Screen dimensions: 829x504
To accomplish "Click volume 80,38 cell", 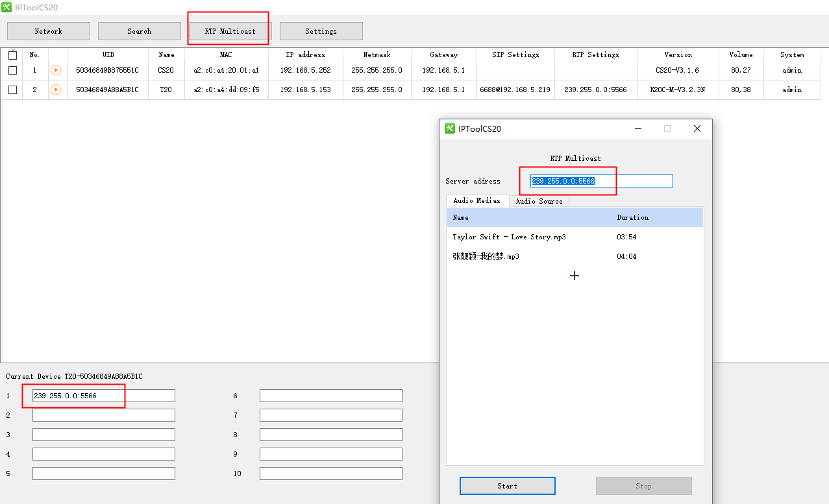I will tap(741, 90).
